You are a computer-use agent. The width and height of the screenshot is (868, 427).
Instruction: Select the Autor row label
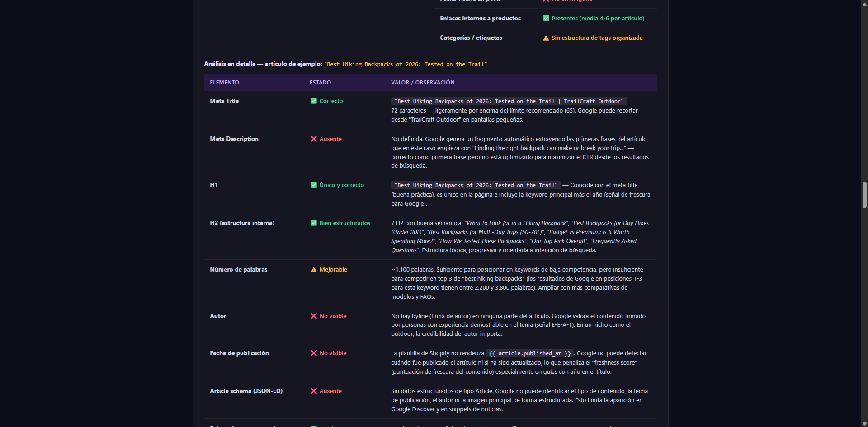coord(218,316)
